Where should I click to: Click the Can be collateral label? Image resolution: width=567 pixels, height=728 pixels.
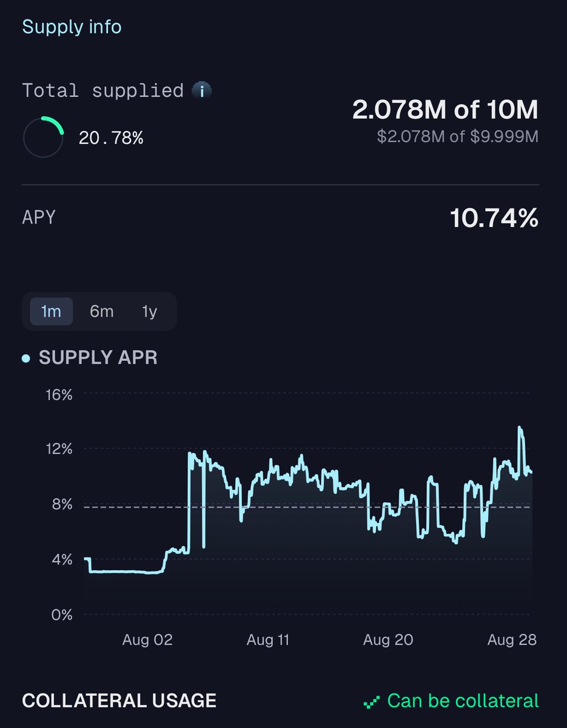tap(464, 701)
